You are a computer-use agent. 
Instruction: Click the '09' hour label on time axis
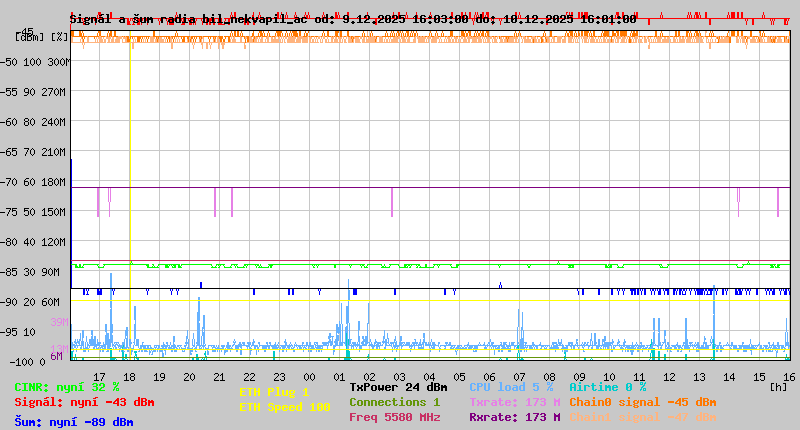pyautogui.click(x=579, y=377)
